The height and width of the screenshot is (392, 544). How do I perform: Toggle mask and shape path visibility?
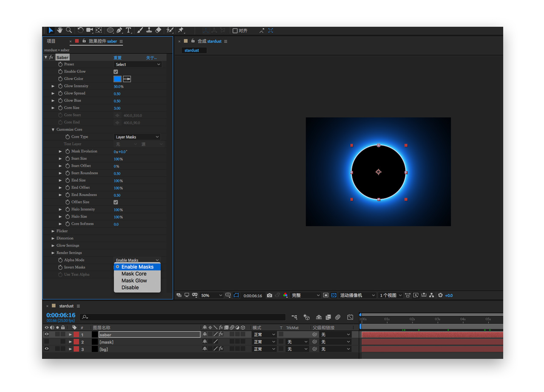click(236, 295)
